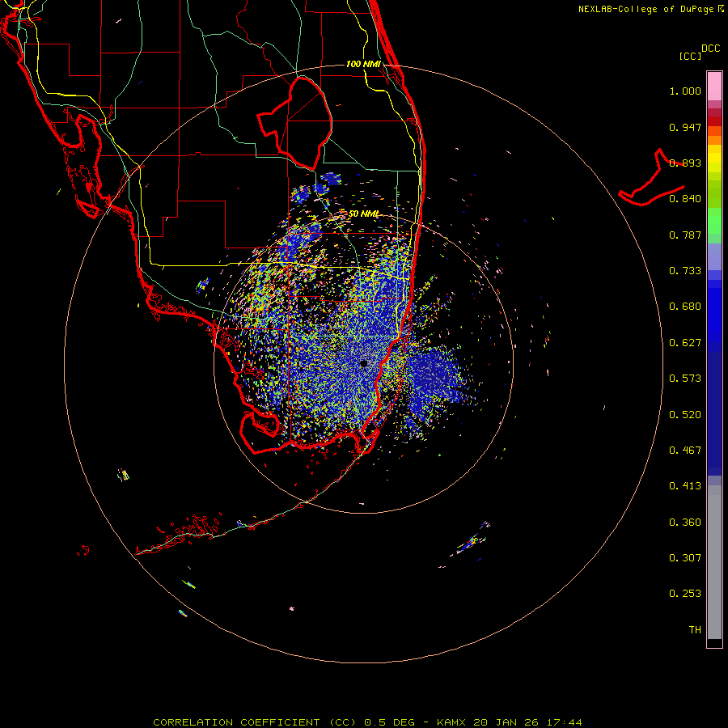The width and height of the screenshot is (728, 728).
Task: Pick the light pink swatch atop the color bar
Action: [714, 87]
